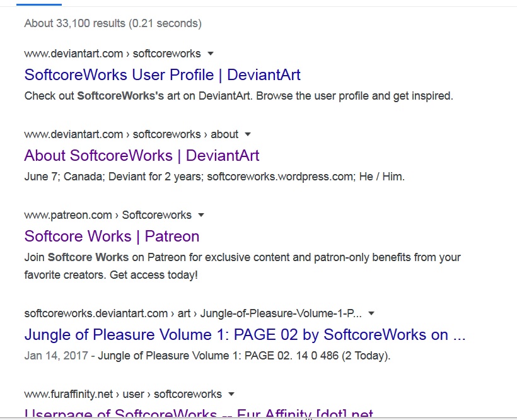The width and height of the screenshot is (517, 420).
Task: Click the 'Jan 14, 2017' date text
Action: tap(56, 356)
